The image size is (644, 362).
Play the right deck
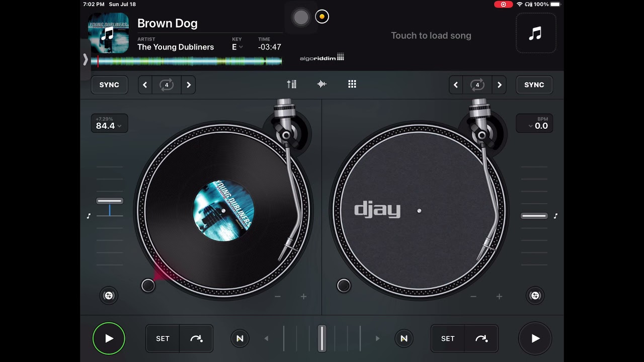point(535,338)
